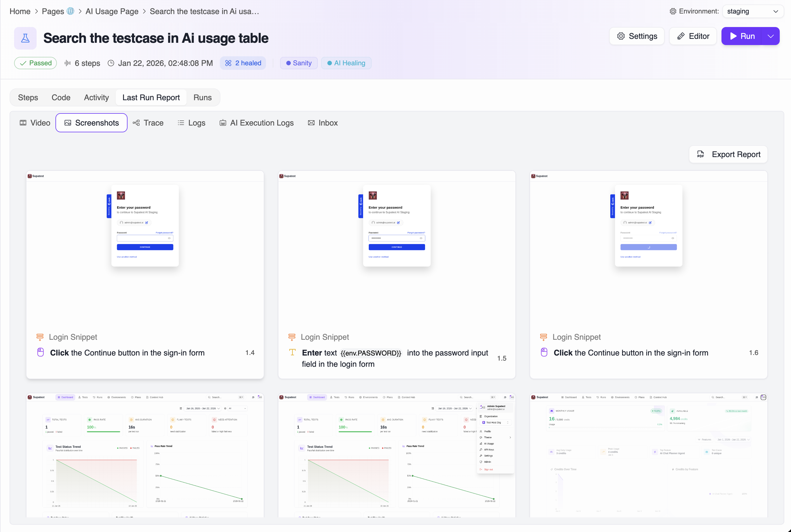Click the flask test icon beside title
The image size is (791, 532).
point(25,38)
